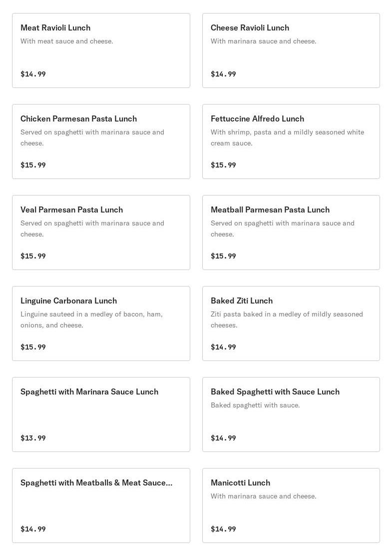Screen dimensions: 392x545
Task: Select the Veal Parmesan Pasta Lunch card
Action: 101,232
